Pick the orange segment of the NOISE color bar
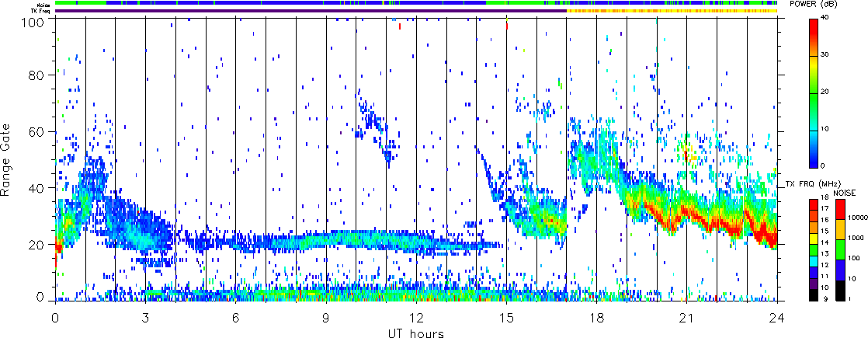 [x=840, y=229]
